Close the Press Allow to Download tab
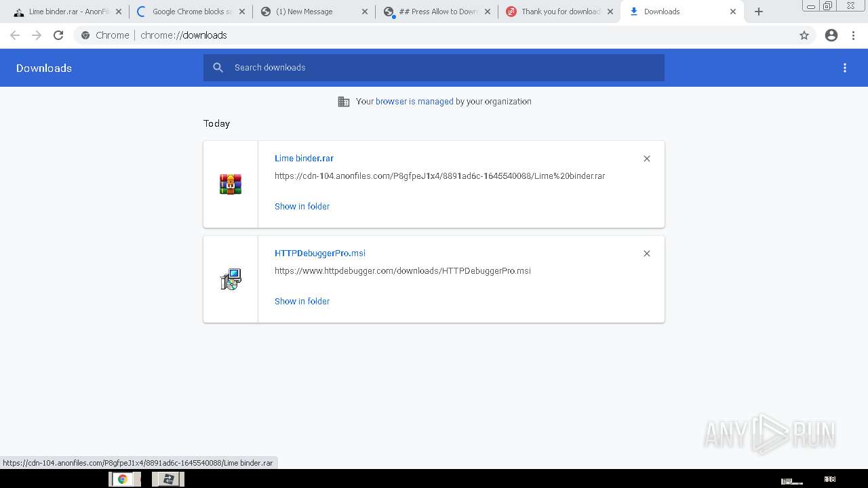 (488, 12)
